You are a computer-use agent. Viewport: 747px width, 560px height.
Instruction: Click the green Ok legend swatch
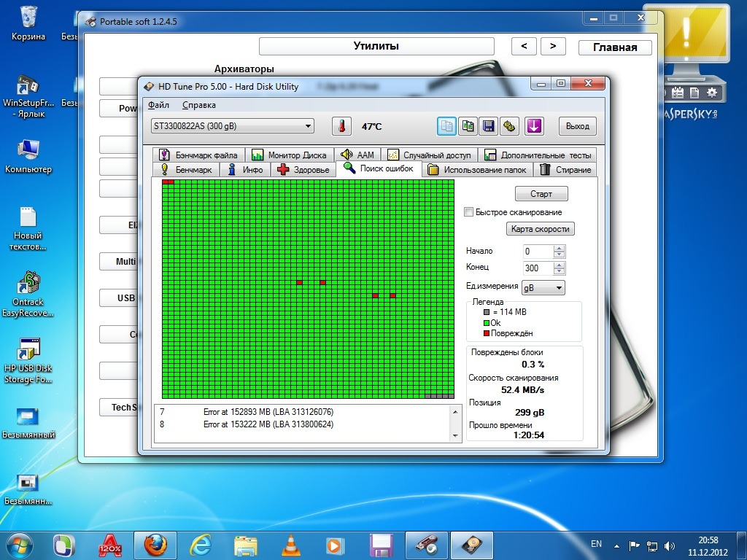coord(487,323)
